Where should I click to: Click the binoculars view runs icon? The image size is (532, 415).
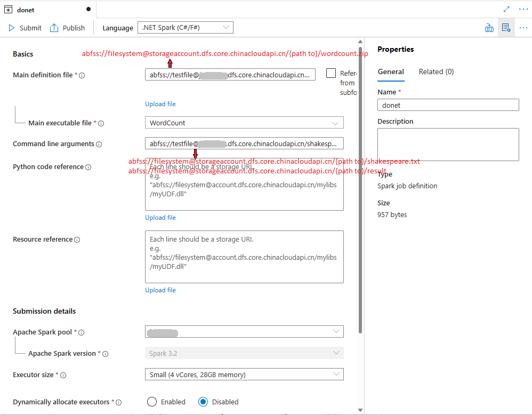coord(489,28)
